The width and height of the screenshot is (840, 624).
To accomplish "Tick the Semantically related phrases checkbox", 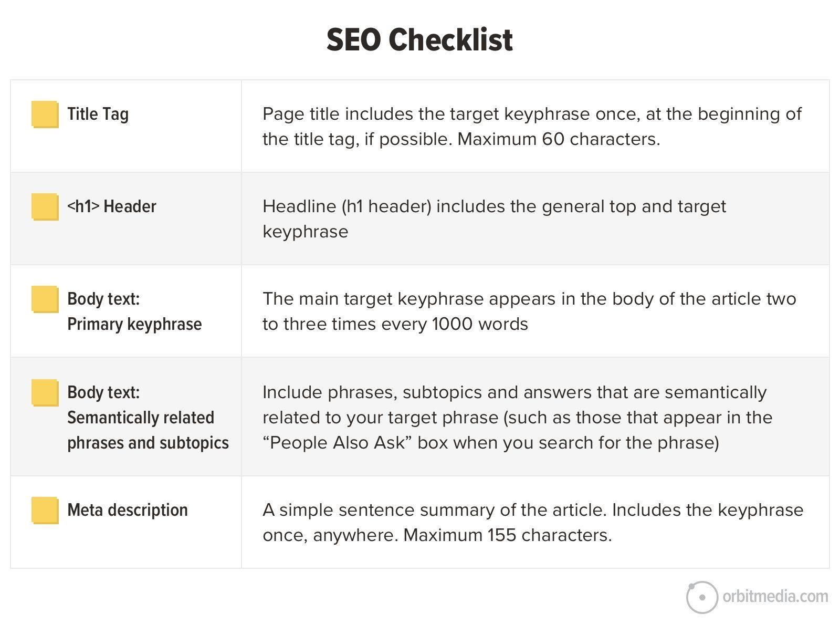I will (45, 392).
